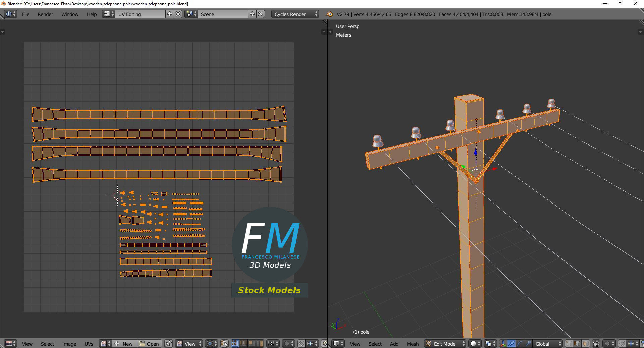Open 3D View proportional editing selector
Viewport: 644px width, 348px height.
pyautogui.click(x=609, y=344)
